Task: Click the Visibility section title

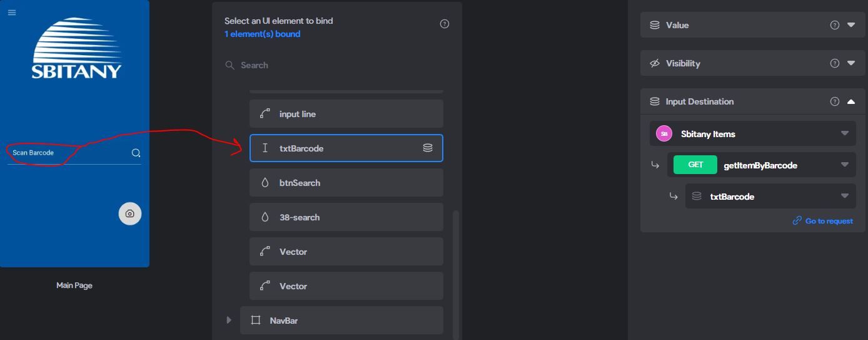Action: tap(683, 63)
